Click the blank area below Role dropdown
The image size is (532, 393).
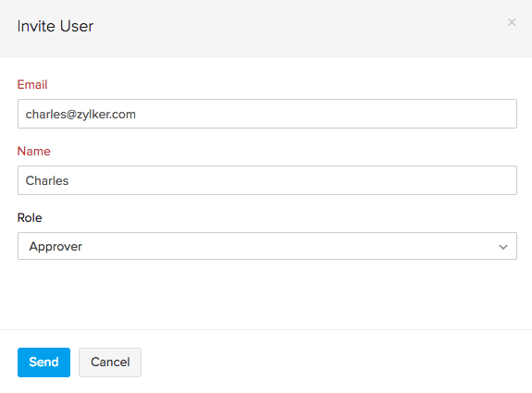pos(266,294)
